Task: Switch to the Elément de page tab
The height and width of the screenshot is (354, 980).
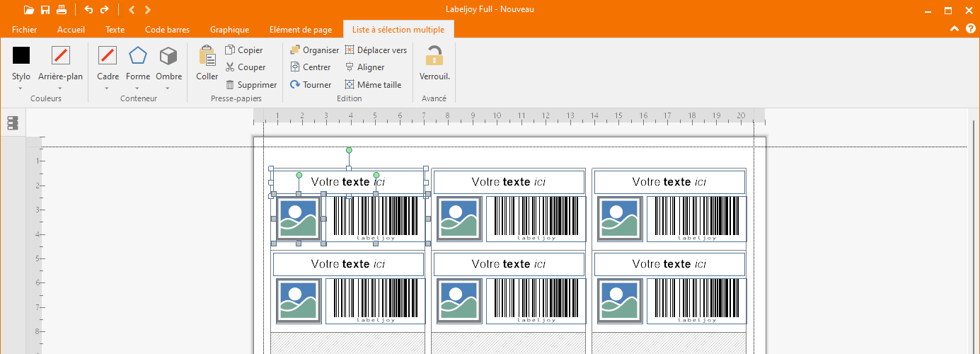Action: coord(300,30)
